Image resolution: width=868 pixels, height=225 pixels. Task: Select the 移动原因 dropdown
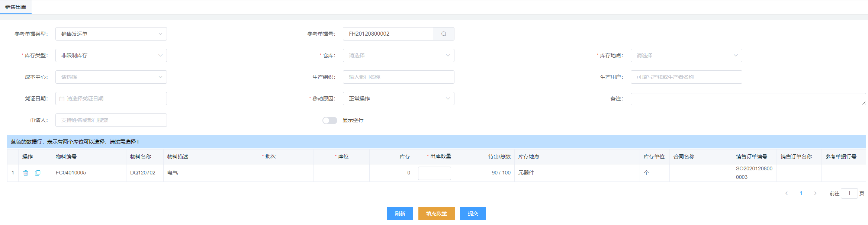398,99
